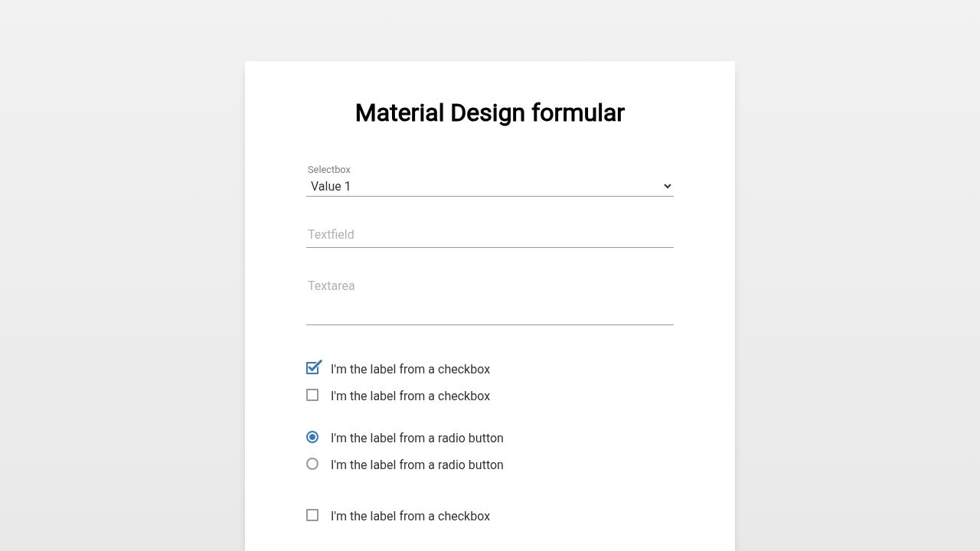Click the "Selectbox" label above the dropdown
Viewport: 980px width, 551px height.
[328, 169]
